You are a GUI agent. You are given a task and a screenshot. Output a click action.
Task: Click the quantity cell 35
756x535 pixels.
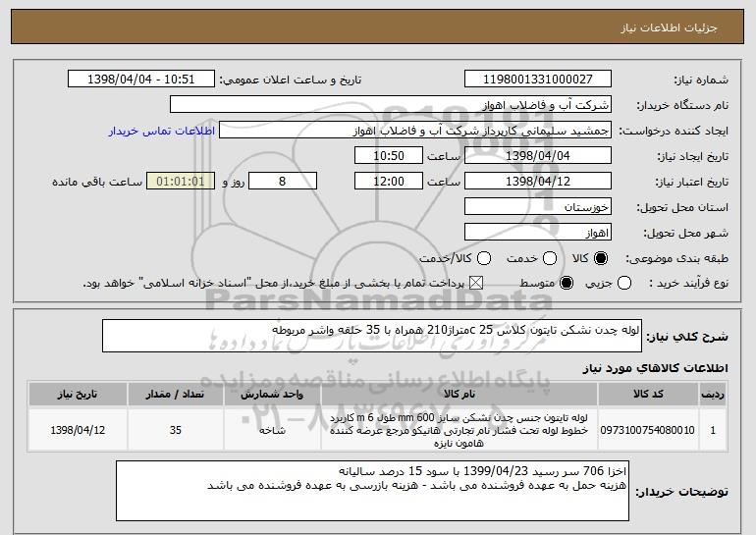[x=175, y=430]
